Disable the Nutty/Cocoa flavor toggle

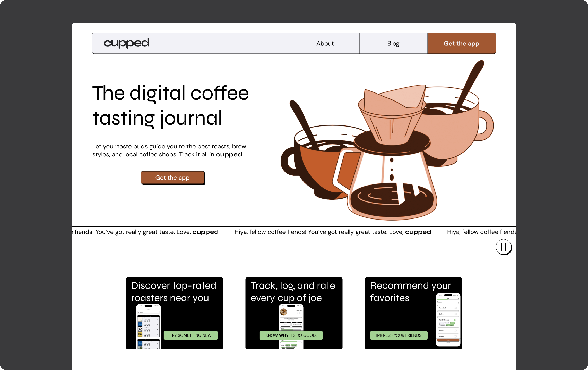point(456,320)
